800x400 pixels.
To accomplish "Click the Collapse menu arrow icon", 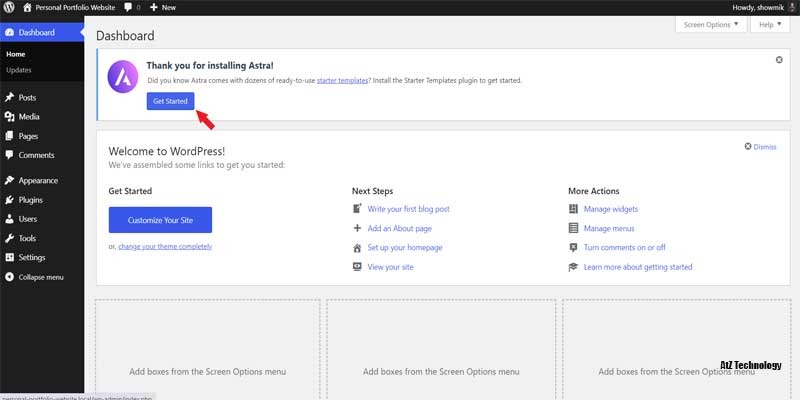I will 9,277.
